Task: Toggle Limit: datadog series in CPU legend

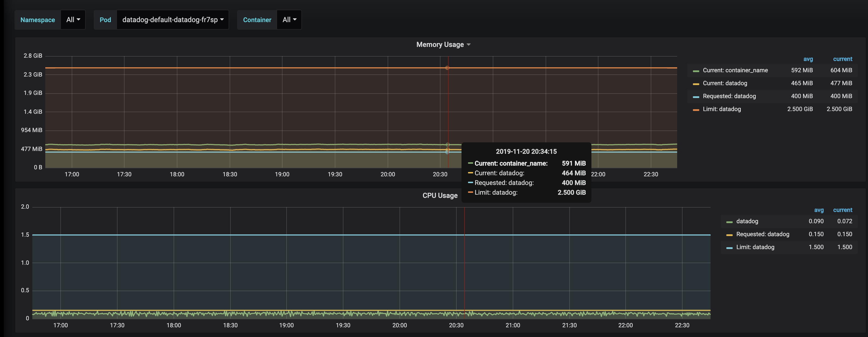Action: 755,247
